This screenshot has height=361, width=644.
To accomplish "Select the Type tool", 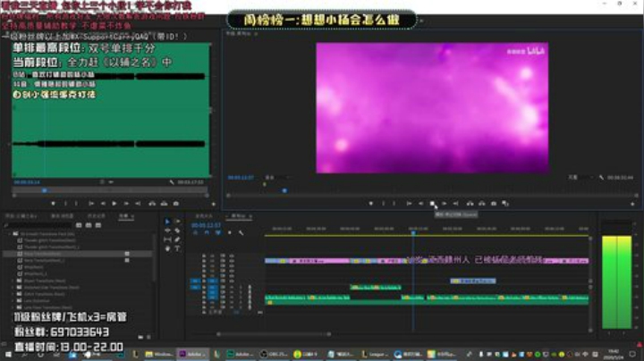I will point(177,248).
